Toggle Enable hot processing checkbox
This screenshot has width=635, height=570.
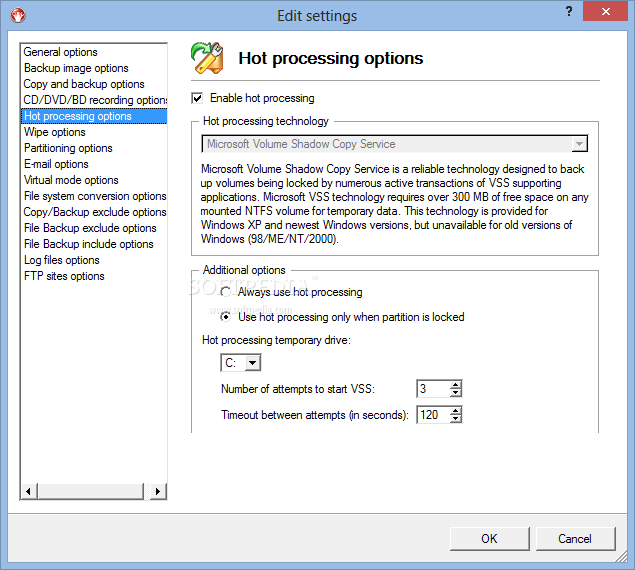point(197,98)
